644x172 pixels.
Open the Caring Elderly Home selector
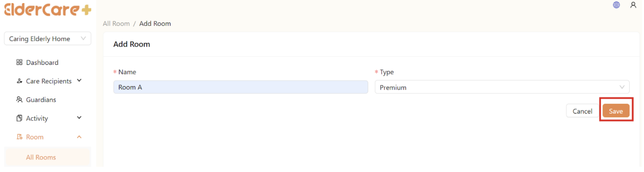[x=47, y=39]
